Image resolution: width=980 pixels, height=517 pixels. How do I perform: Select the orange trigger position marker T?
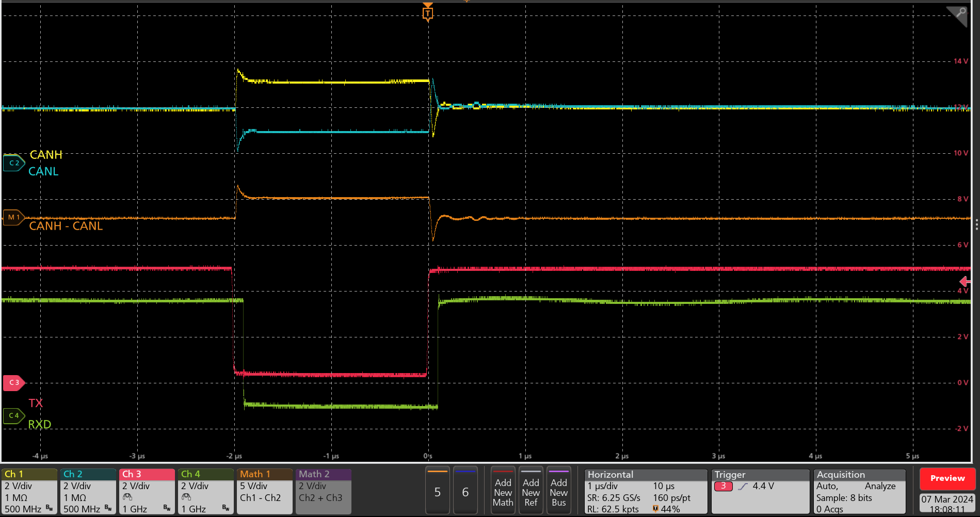click(428, 13)
